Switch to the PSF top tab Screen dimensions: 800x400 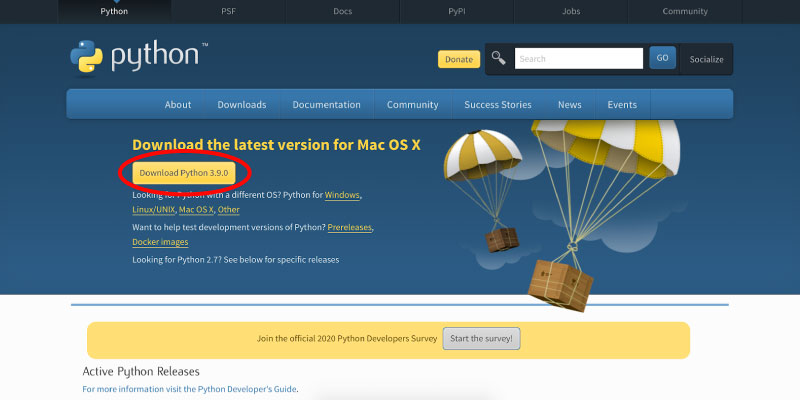[x=229, y=11]
